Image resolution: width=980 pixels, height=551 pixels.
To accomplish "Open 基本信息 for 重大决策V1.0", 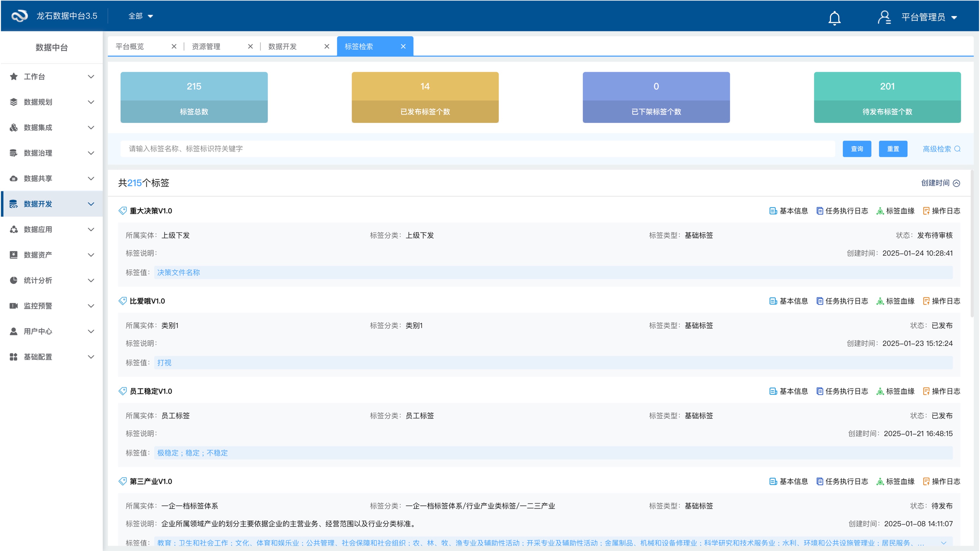I will click(788, 210).
